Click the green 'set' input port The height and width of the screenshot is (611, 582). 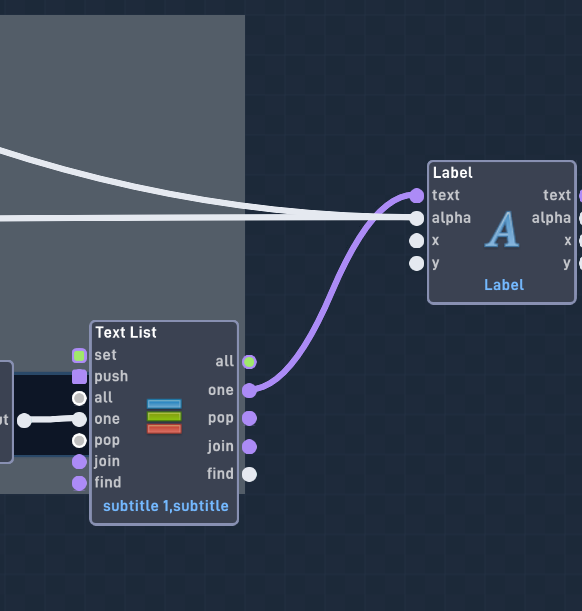pos(79,356)
